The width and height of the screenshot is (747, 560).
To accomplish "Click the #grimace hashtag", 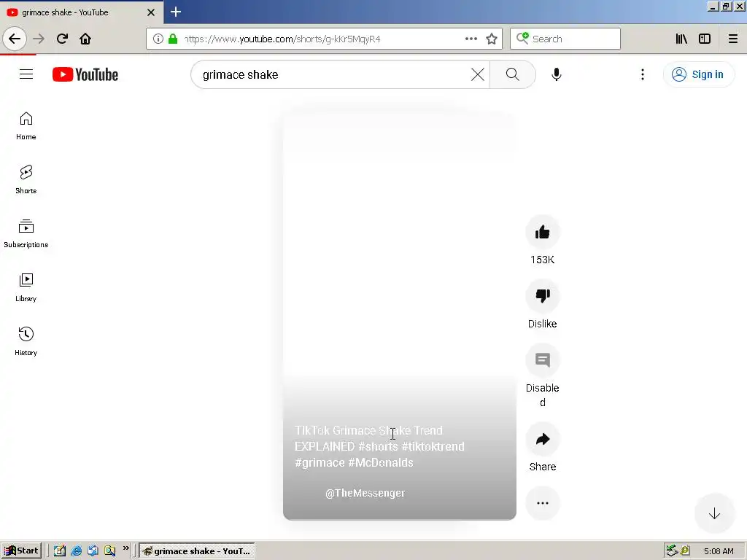I will pyautogui.click(x=320, y=463).
